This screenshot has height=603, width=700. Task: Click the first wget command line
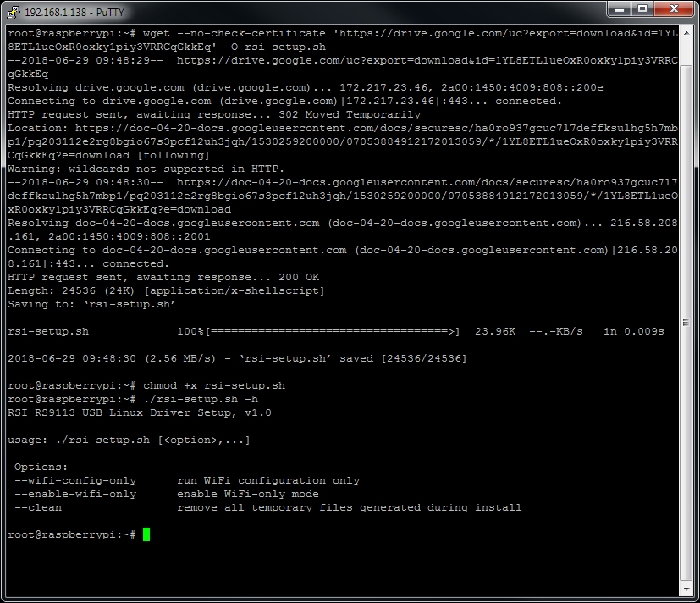click(343, 40)
